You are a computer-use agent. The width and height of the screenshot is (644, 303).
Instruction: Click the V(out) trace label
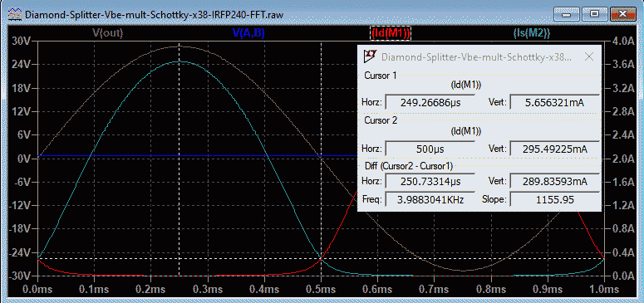point(107,34)
